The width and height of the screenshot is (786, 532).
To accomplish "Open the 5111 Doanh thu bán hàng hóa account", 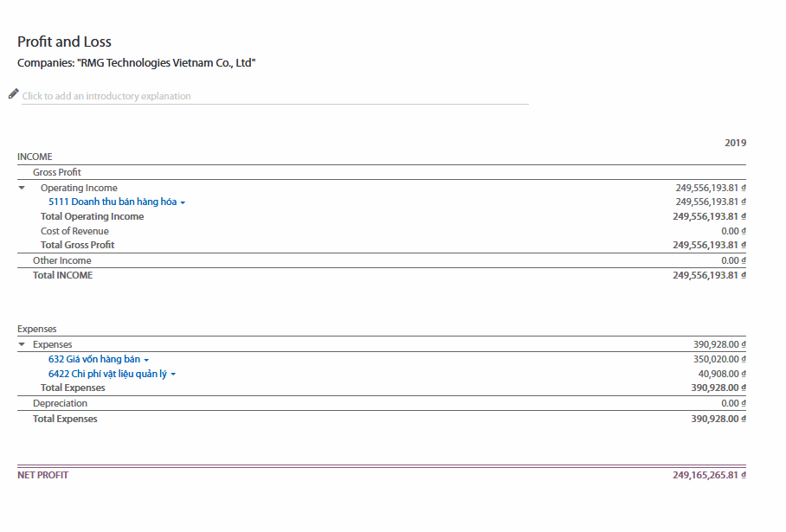I will click(x=112, y=202).
